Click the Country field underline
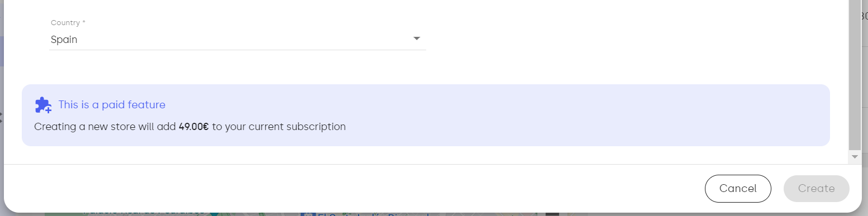This screenshot has width=868, height=216. (237, 50)
